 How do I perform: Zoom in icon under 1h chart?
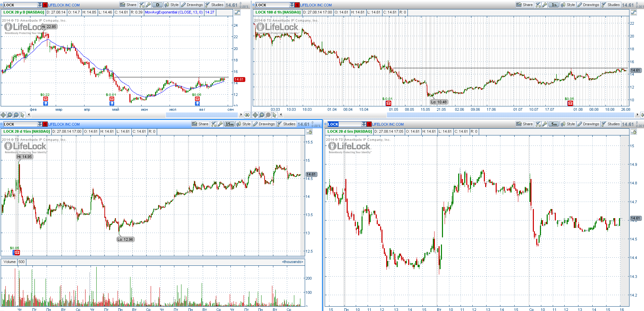coord(262,115)
